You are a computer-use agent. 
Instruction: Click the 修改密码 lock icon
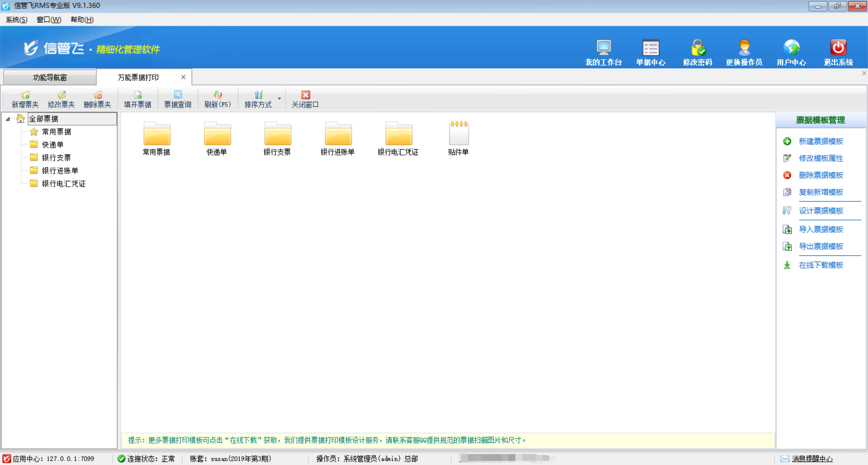pos(698,48)
